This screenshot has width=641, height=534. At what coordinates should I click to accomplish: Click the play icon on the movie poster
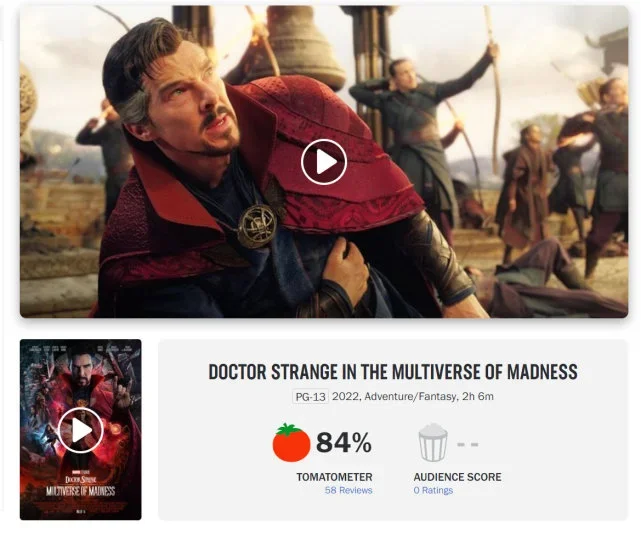80,430
